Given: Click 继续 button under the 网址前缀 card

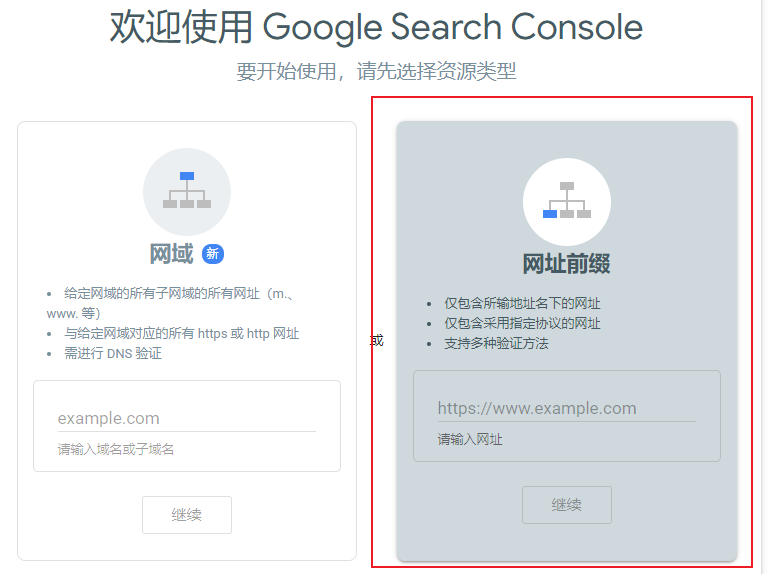Looking at the screenshot, I should (567, 505).
